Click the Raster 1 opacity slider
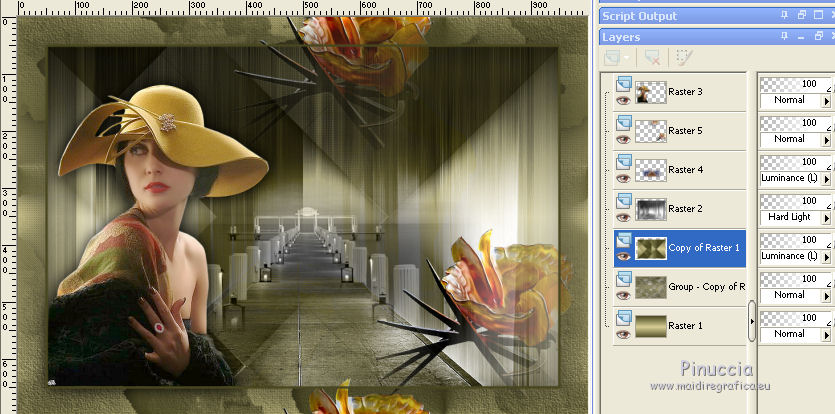The image size is (835, 414). 795,318
